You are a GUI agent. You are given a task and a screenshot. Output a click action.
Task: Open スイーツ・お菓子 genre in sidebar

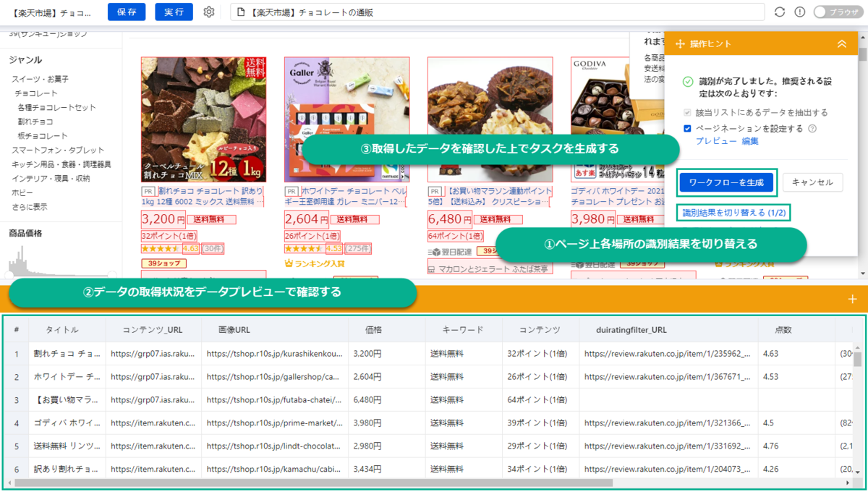click(x=40, y=79)
